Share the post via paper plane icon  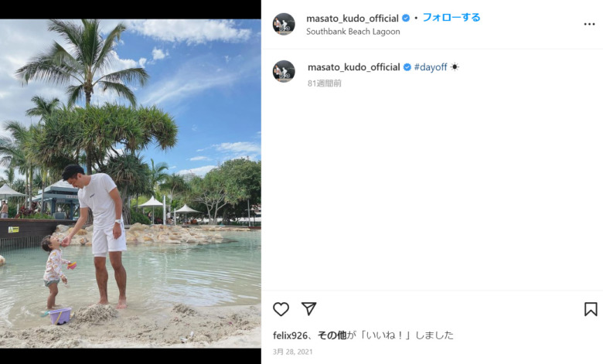tap(308, 308)
